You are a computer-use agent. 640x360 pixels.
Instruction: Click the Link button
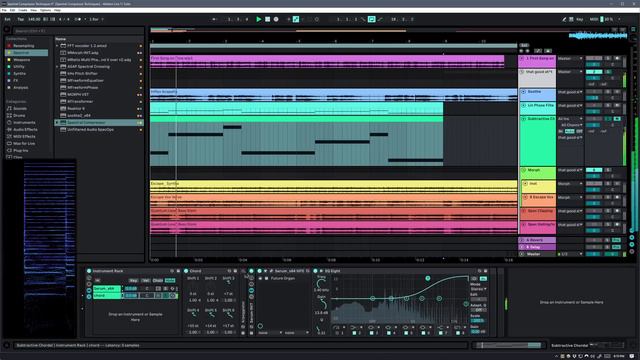(x=7, y=19)
